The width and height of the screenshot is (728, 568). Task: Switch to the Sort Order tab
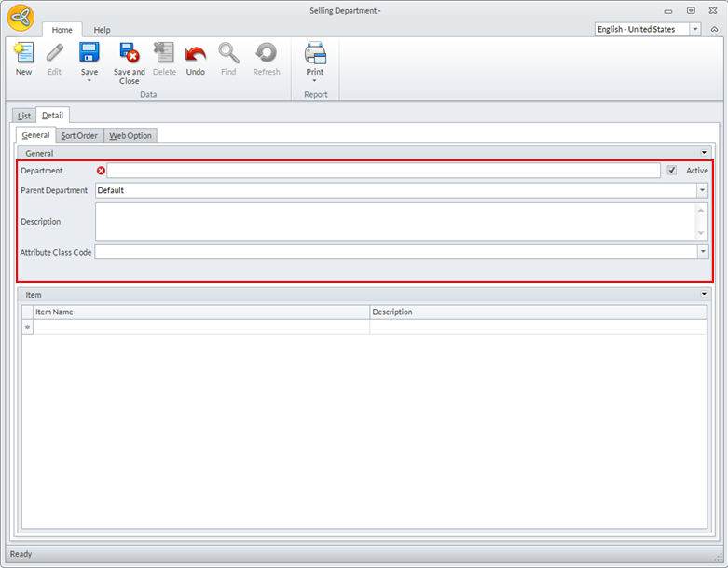coord(79,136)
